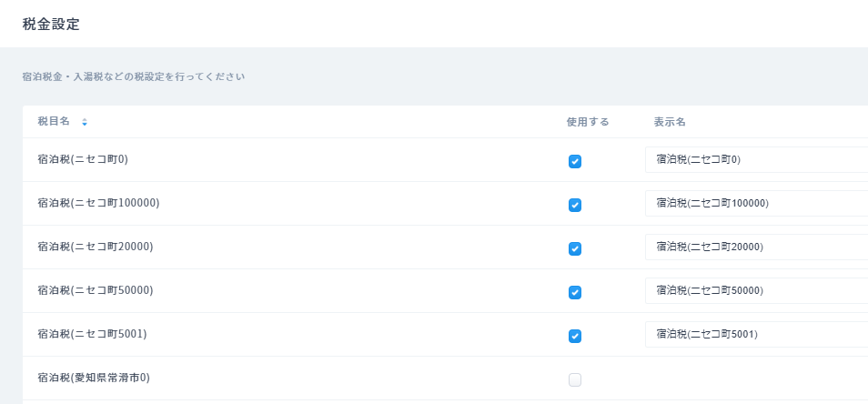Focus the 表示名 field containing 宿泊税(ニセコ町100000)
The height and width of the screenshot is (404, 868).
coord(755,203)
